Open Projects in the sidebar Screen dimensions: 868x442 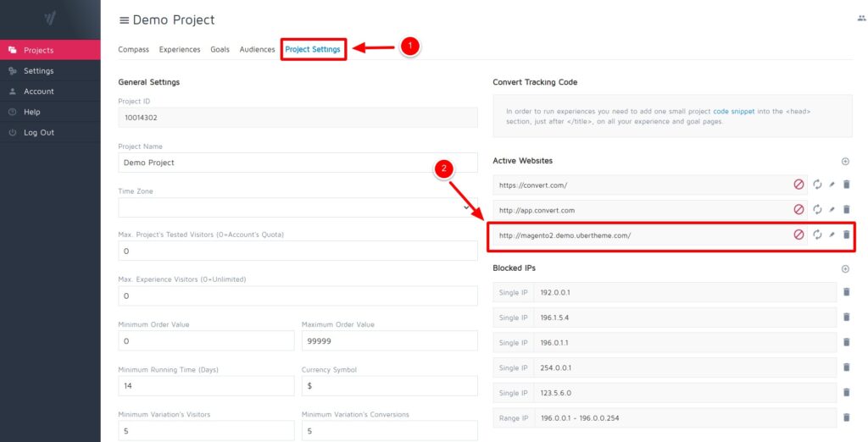click(50, 50)
